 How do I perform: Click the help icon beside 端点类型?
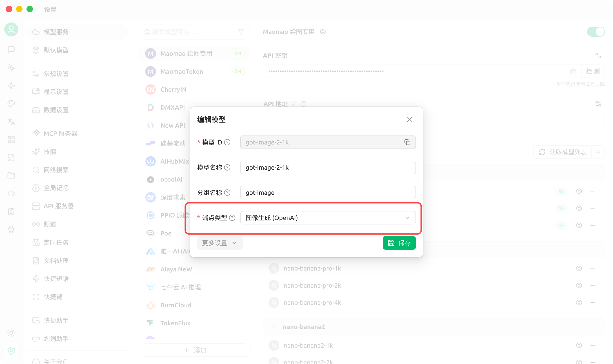click(232, 218)
